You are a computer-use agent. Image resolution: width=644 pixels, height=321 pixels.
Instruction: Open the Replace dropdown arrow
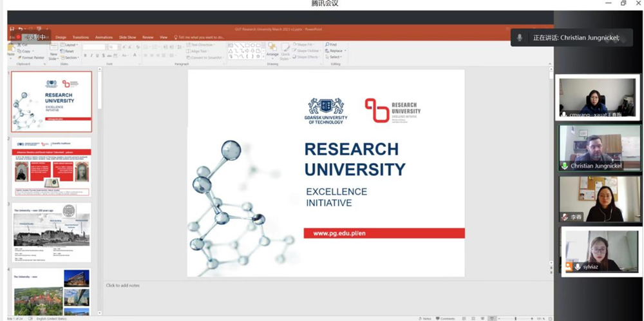(x=345, y=50)
